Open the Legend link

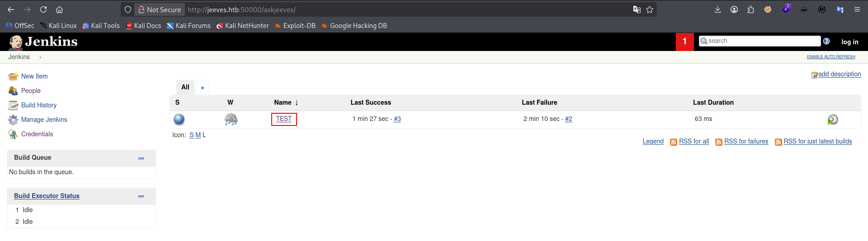[653, 141]
